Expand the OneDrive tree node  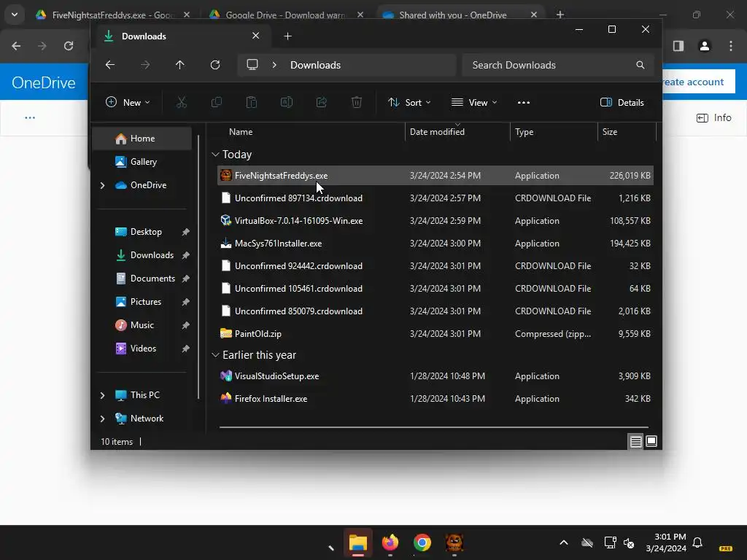coord(102,185)
